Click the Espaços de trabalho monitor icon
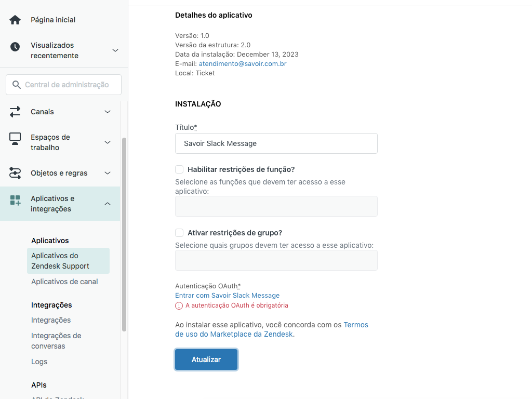Screen dimensions: 532x399 (15, 139)
